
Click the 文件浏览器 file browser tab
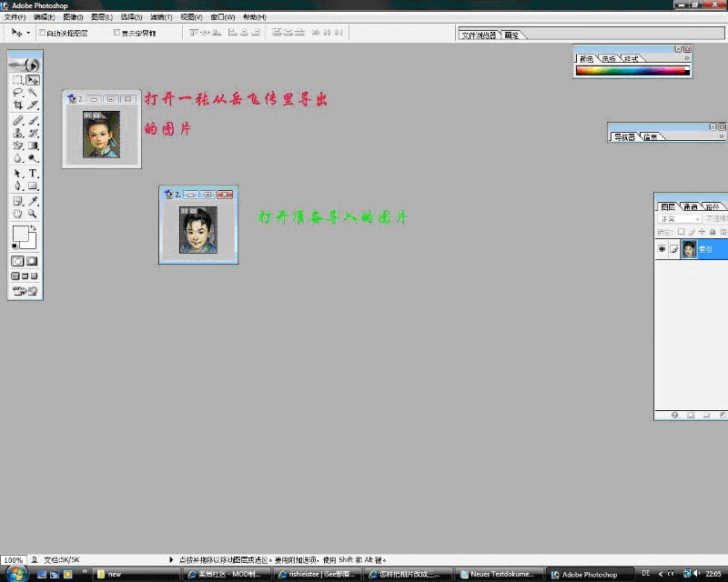click(x=479, y=35)
